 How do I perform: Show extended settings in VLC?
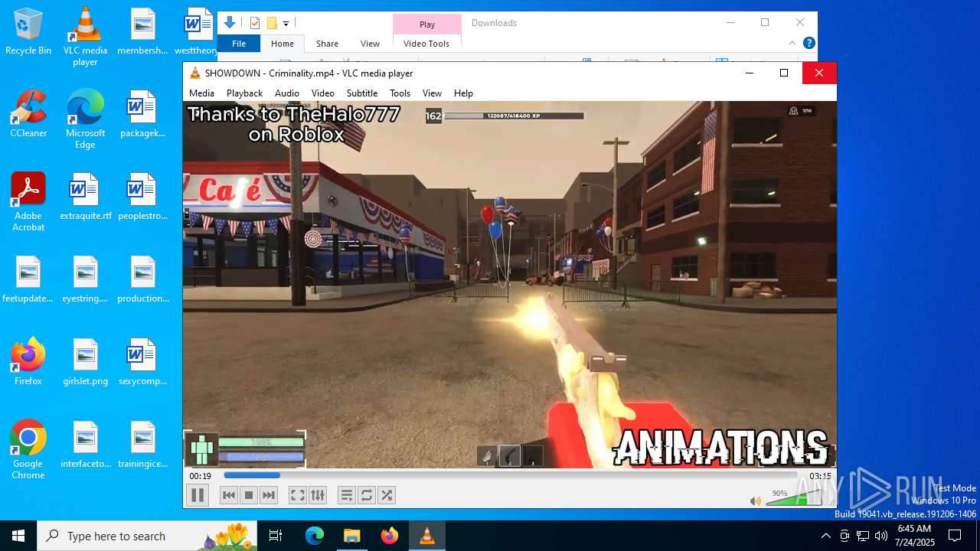point(318,495)
